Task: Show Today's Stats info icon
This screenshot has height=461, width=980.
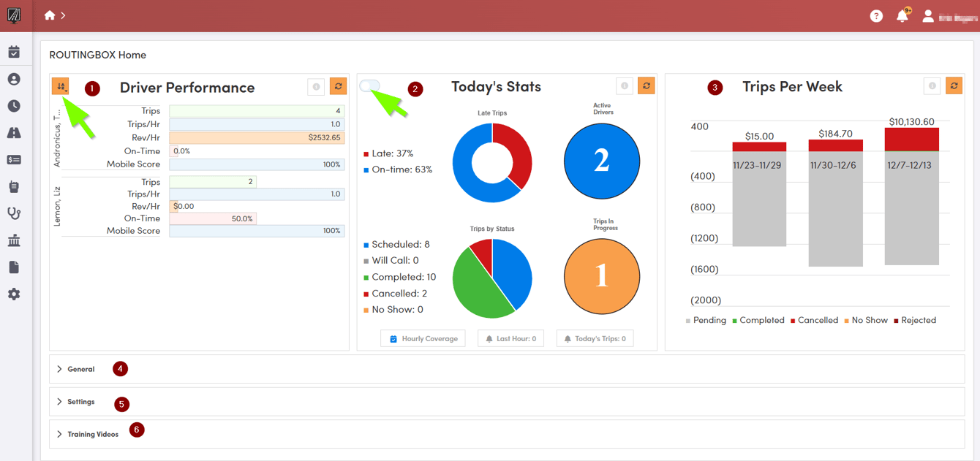Action: (x=625, y=86)
